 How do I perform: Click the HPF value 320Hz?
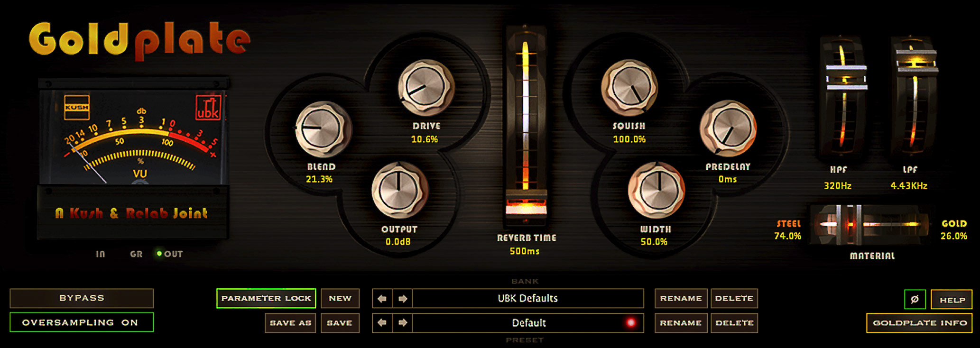pyautogui.click(x=838, y=186)
